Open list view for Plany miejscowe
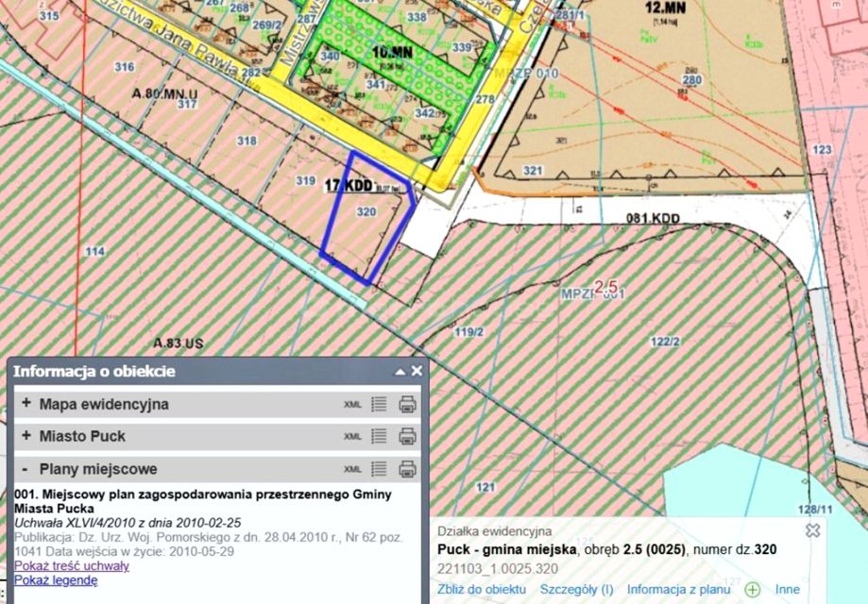The height and width of the screenshot is (604, 868). point(379,469)
